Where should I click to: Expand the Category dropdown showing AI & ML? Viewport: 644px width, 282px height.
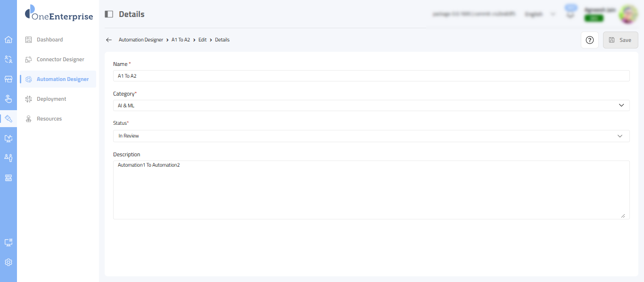pos(371,105)
